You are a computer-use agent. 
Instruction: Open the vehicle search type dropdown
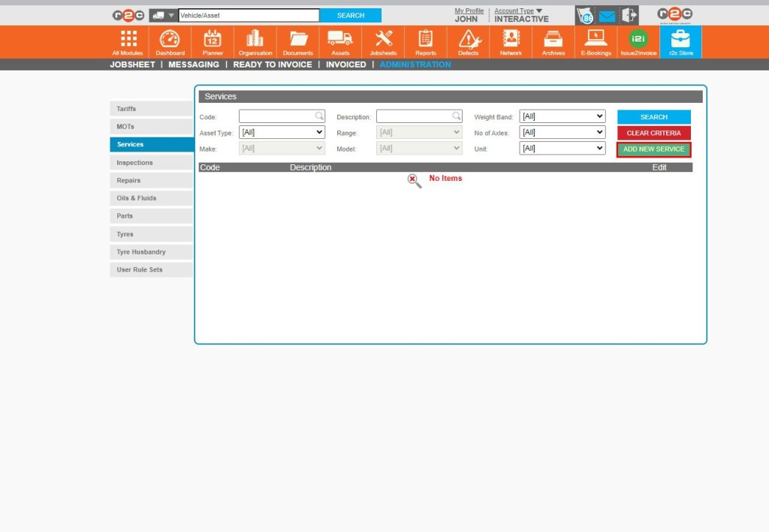tap(163, 16)
